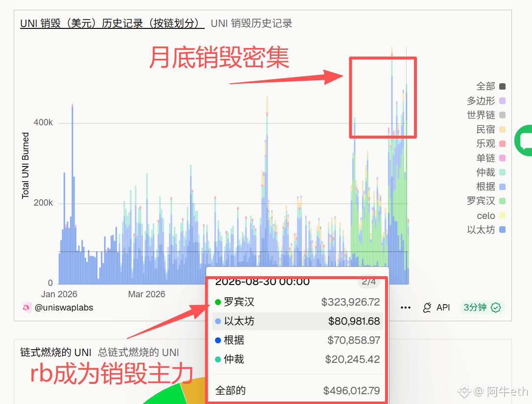
Task: Click the verified check icon beside 3分钟
Action: point(496,308)
